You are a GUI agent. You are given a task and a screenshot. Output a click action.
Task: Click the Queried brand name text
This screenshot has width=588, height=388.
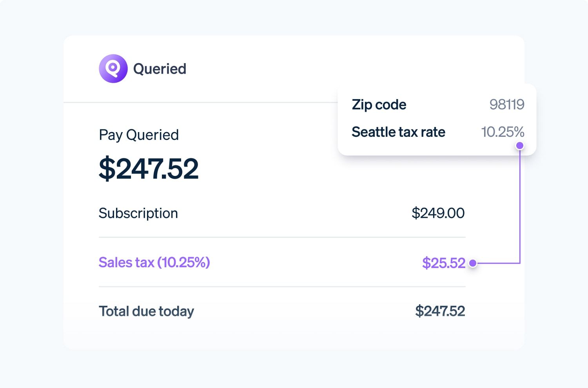(160, 69)
